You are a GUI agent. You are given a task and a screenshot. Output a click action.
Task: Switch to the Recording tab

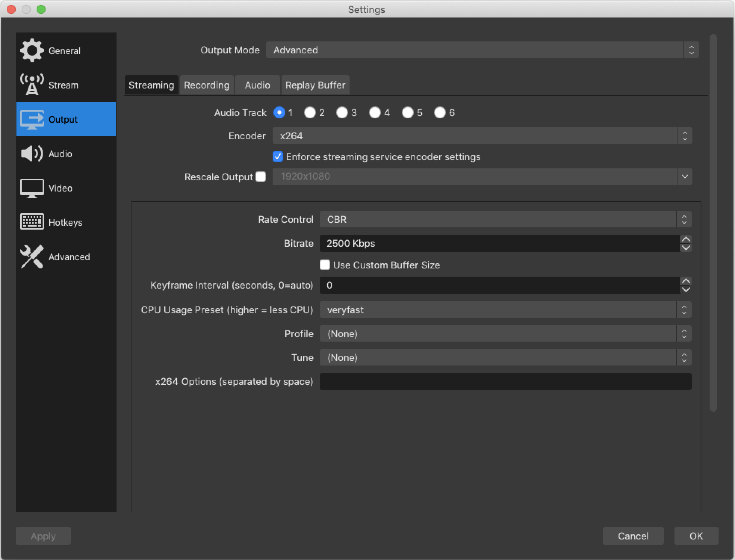207,85
